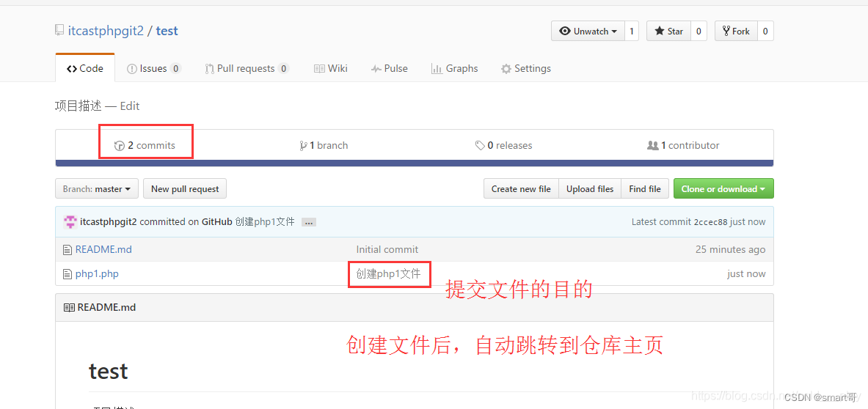This screenshot has height=409, width=868.
Task: Click the Pulse heartbeat icon
Action: coord(376,69)
